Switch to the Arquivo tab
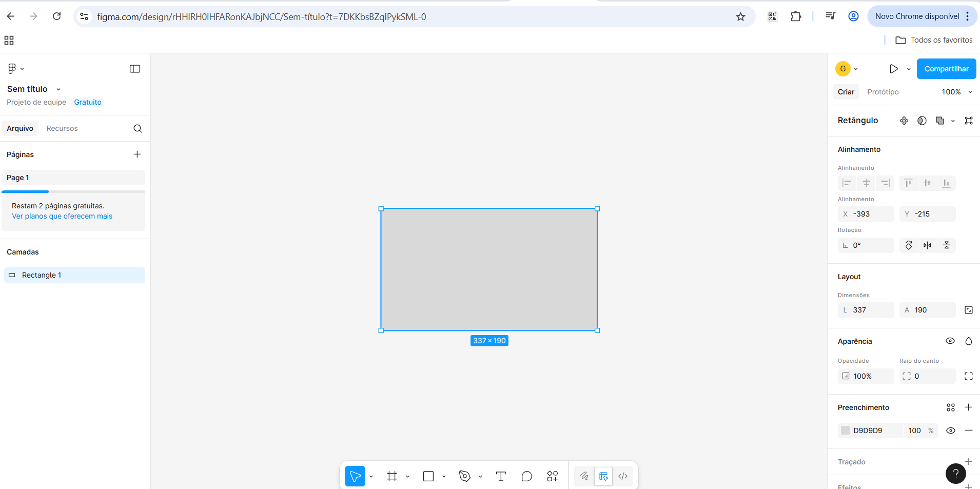The image size is (980, 489). [x=20, y=128]
